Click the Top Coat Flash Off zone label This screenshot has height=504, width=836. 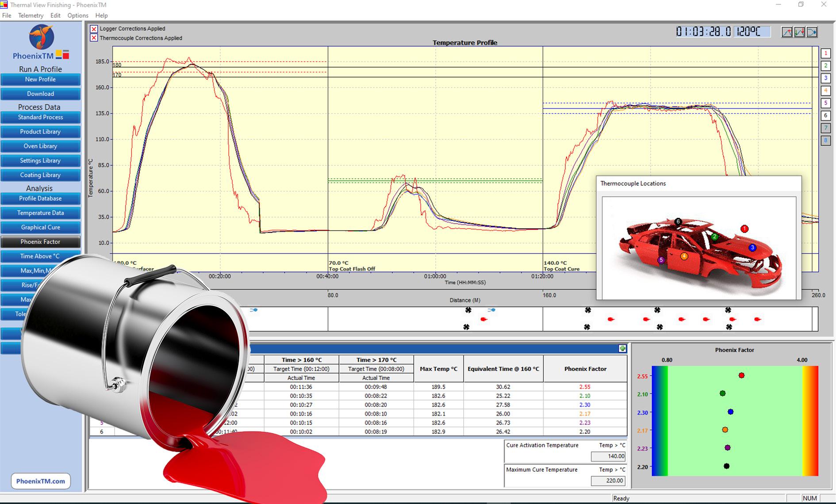point(352,269)
